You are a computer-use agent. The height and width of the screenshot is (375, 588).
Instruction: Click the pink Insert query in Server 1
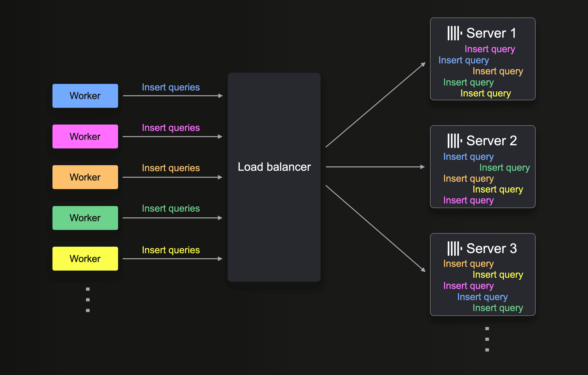tap(490, 49)
